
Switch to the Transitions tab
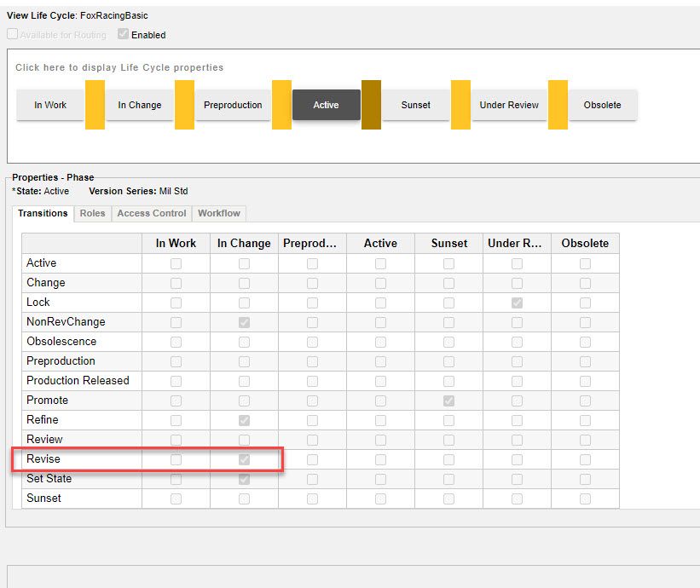pos(43,213)
